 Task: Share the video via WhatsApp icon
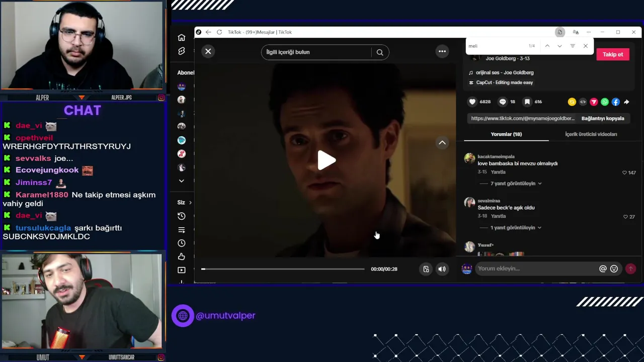605,102
